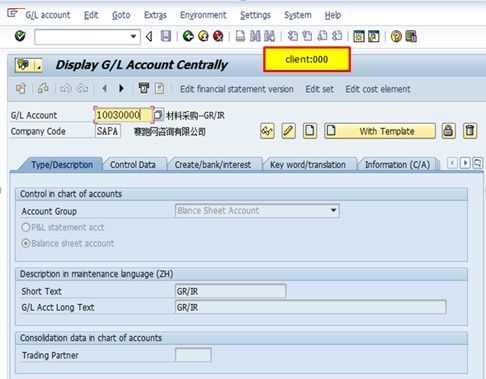Click the Last page icon
The width and height of the screenshot is (486, 379).
[337, 36]
